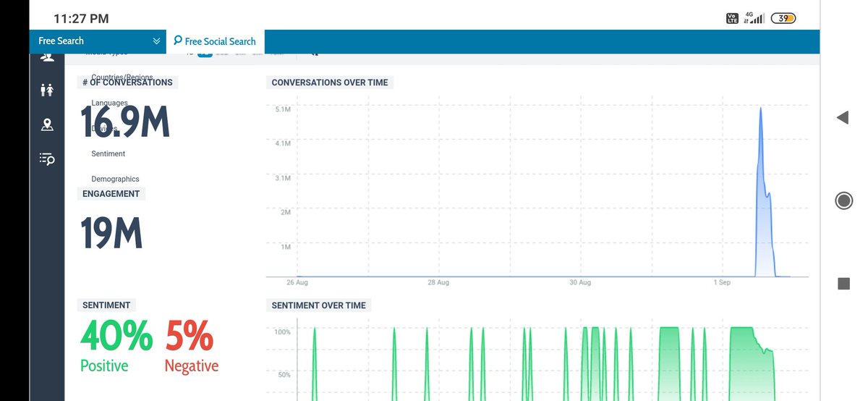This screenshot has height=401, width=868.
Task: Tap the Android back triangle button
Action: [x=842, y=117]
